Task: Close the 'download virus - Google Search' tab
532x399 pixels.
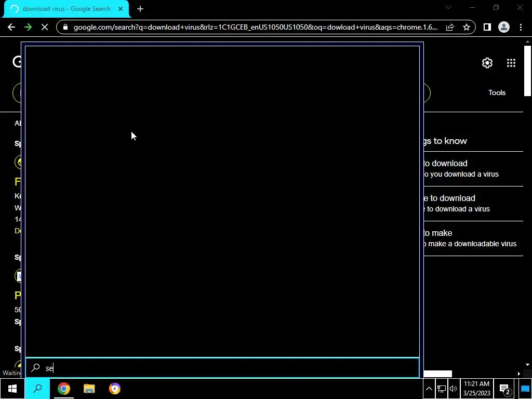Action: pos(121,9)
